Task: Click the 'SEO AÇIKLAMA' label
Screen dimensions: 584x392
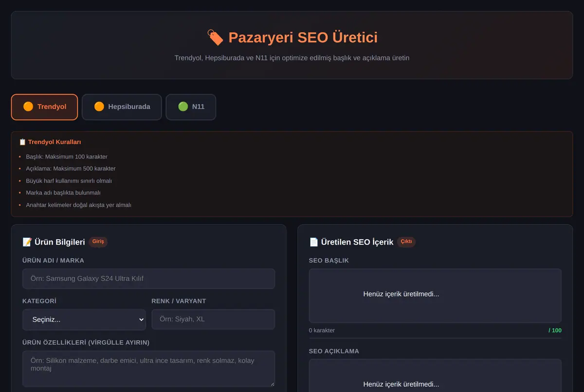Action: coord(334,351)
